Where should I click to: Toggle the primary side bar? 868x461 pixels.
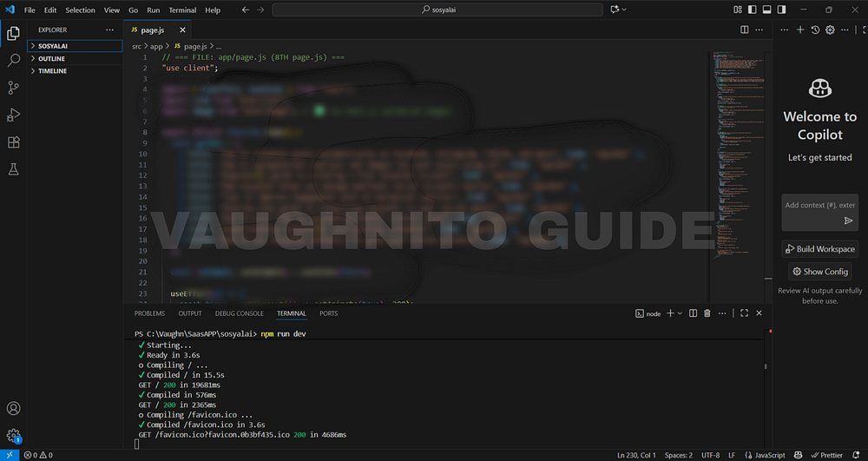pyautogui.click(x=752, y=10)
